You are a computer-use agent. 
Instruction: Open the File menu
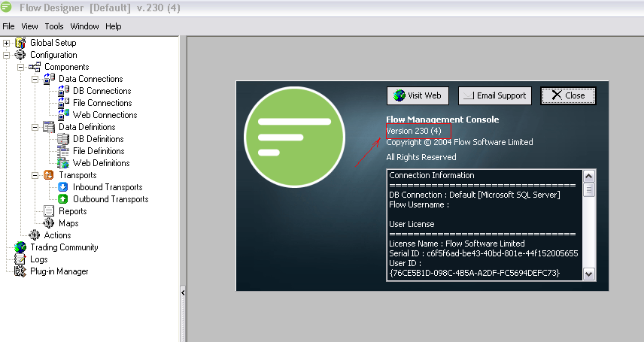pos(8,26)
